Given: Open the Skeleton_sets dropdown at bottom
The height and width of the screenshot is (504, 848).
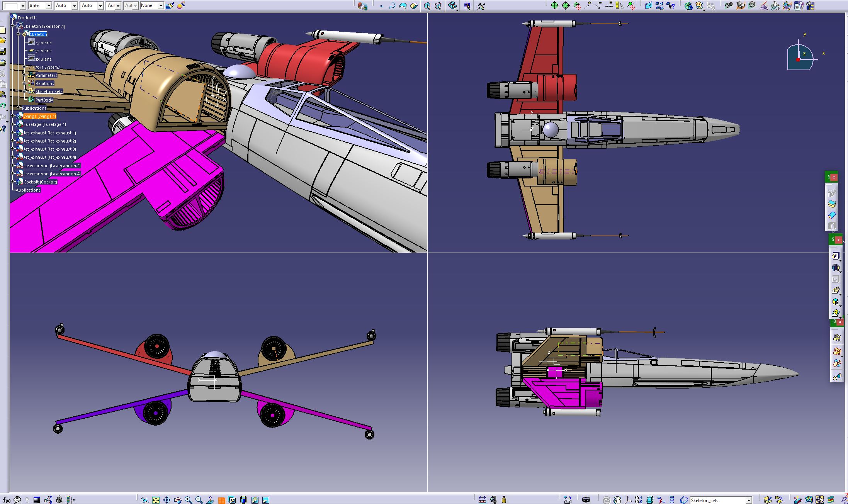Looking at the screenshot, I should (748, 500).
